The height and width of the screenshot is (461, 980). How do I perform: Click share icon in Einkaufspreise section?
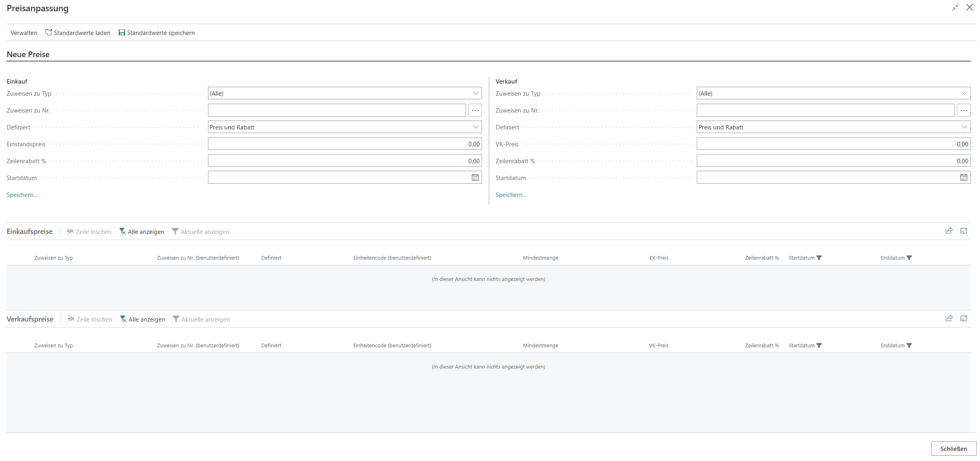[x=949, y=231]
